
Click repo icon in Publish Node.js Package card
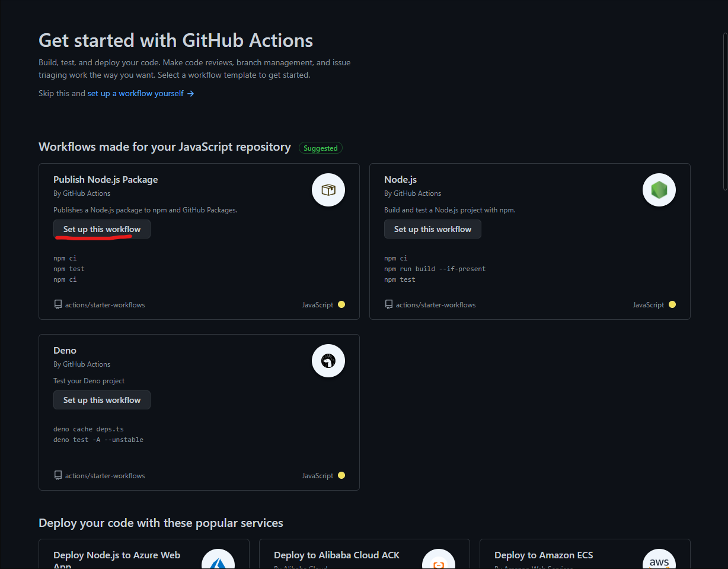[58, 304]
